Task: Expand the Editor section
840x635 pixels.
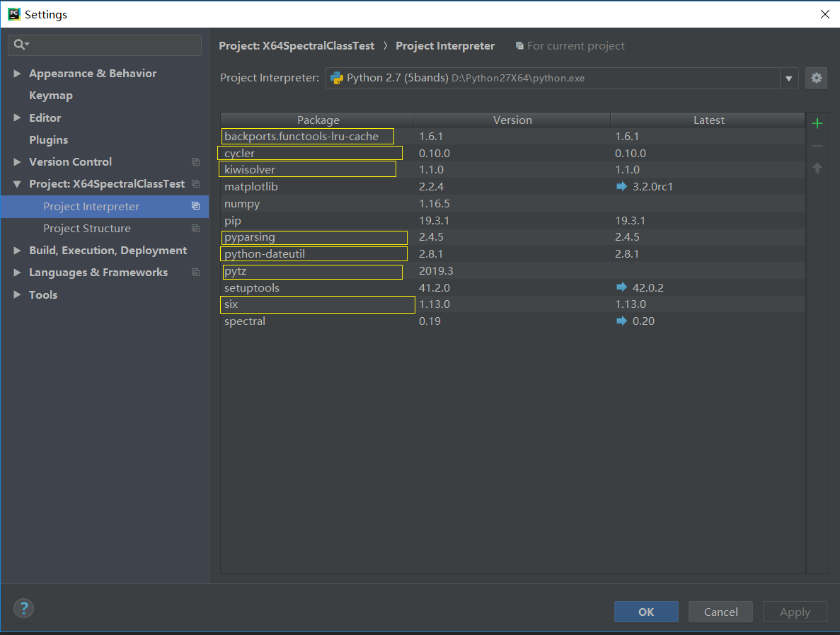Action: [x=17, y=118]
